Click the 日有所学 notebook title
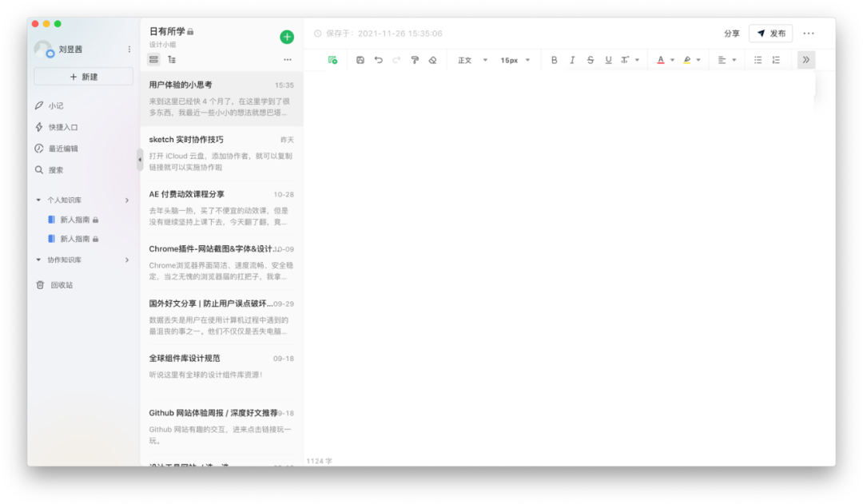 tap(167, 31)
